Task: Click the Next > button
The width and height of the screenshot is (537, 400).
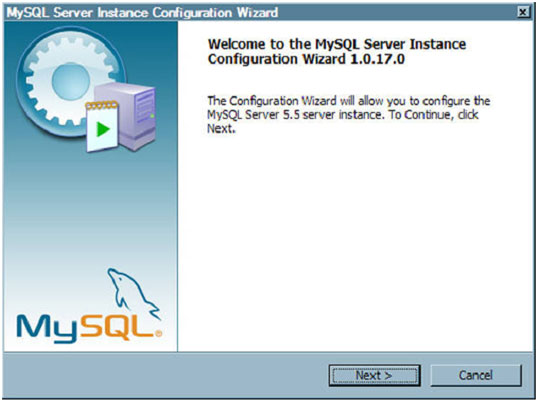Action: tap(375, 375)
